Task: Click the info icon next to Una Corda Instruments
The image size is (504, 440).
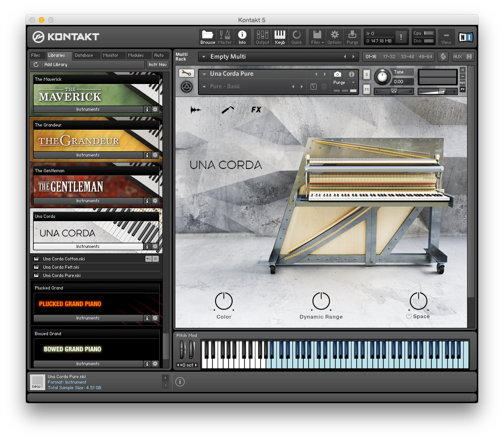Action: click(x=147, y=247)
